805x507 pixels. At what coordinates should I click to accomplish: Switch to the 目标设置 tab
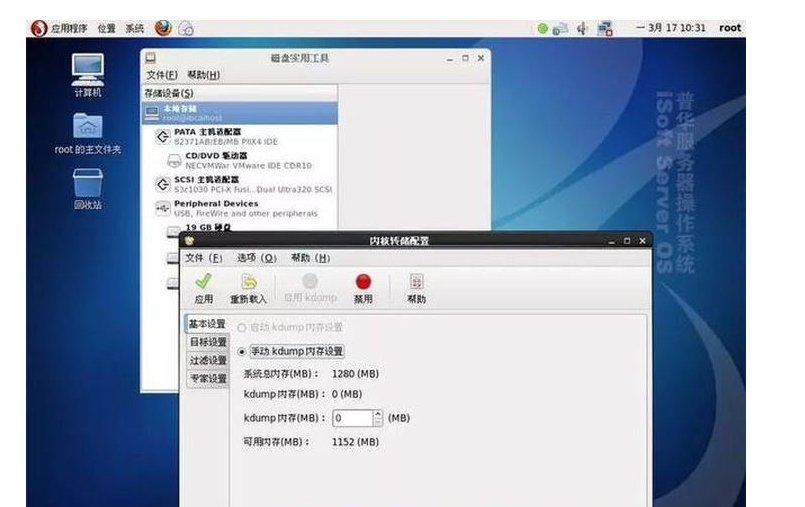coord(208,342)
